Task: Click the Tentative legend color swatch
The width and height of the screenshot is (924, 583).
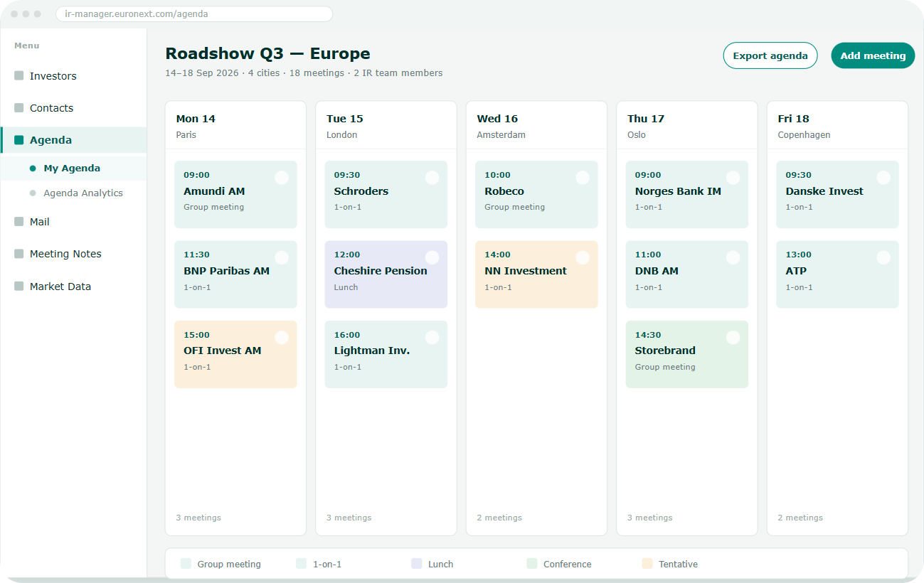Action: point(647,564)
